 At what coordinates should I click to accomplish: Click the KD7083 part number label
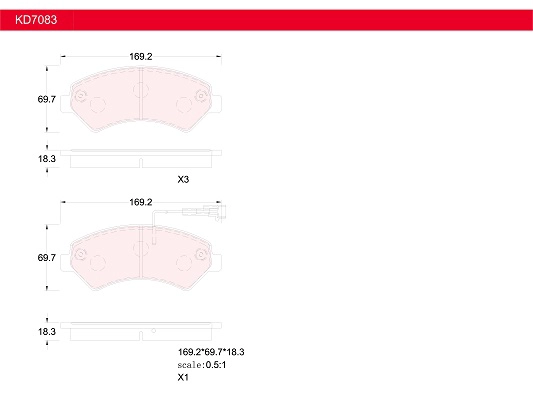[x=36, y=20]
